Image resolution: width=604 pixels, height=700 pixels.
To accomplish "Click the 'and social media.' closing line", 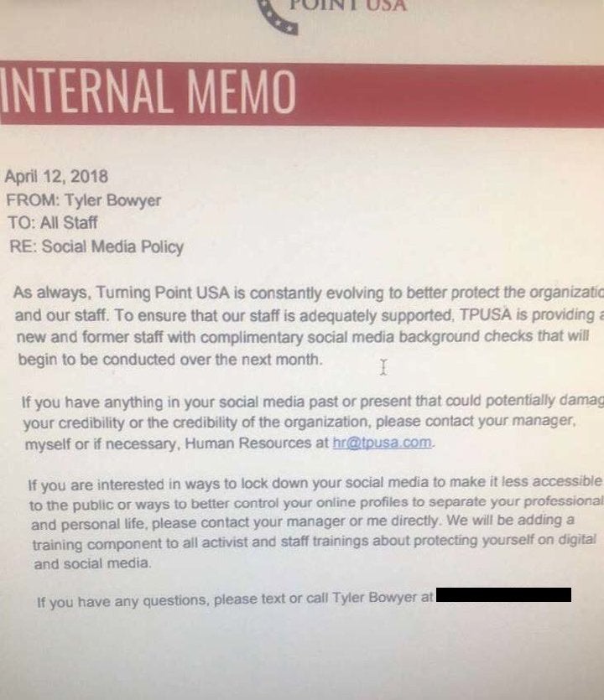I will click(92, 563).
